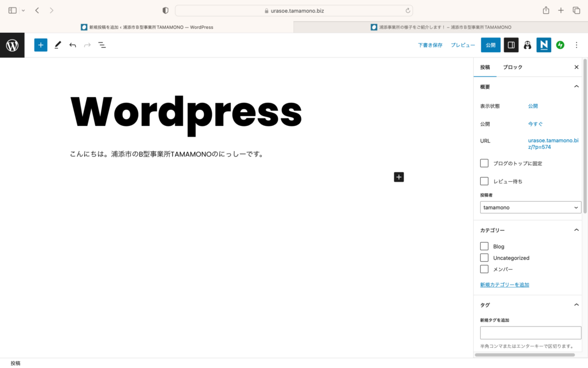This screenshot has width=588, height=368.
Task: Click the paragraph starting こんにちは
Action: [x=167, y=154]
